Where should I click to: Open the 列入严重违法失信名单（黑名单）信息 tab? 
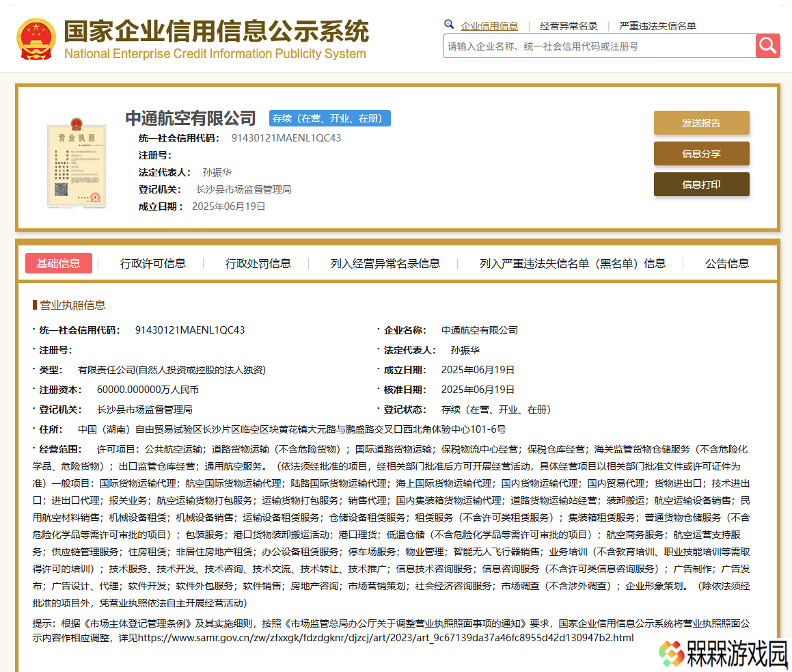pos(572,263)
